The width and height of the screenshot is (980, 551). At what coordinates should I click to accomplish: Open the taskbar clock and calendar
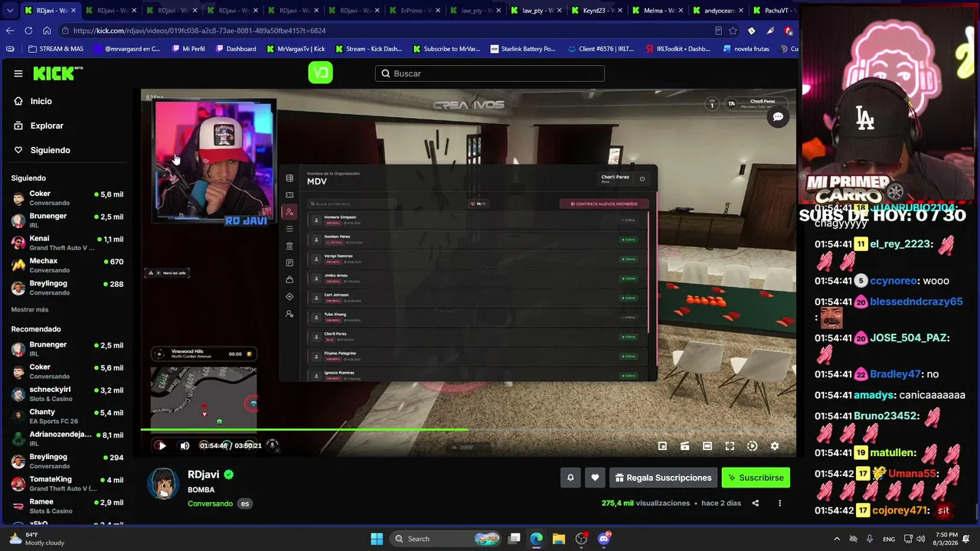946,539
